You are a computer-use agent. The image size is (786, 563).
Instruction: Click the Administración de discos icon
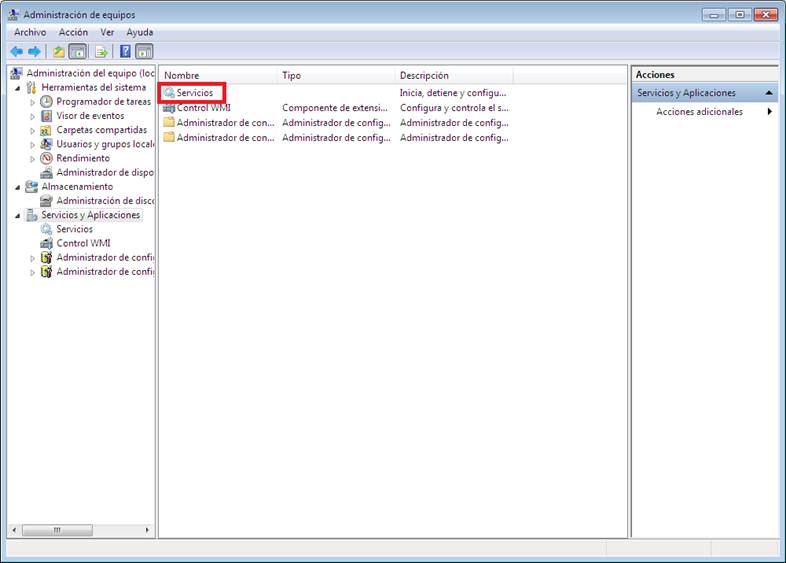[46, 201]
